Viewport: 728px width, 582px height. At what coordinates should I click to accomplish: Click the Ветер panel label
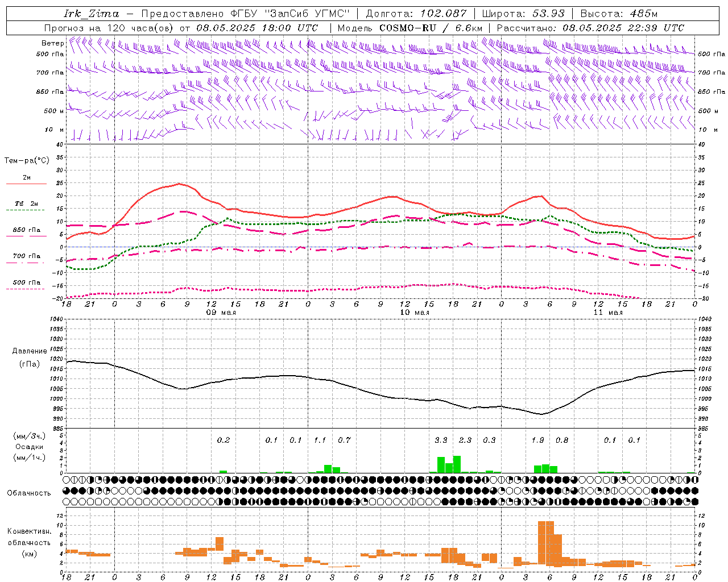pyautogui.click(x=53, y=43)
